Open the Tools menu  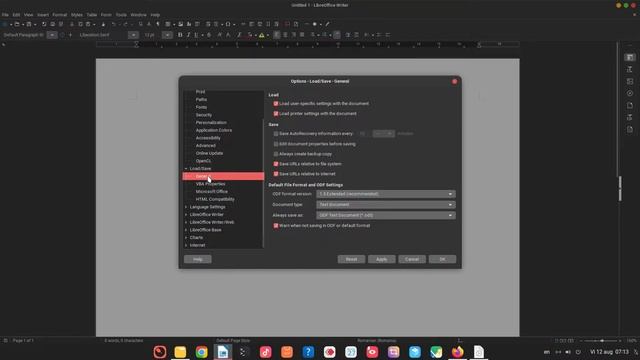pyautogui.click(x=121, y=15)
